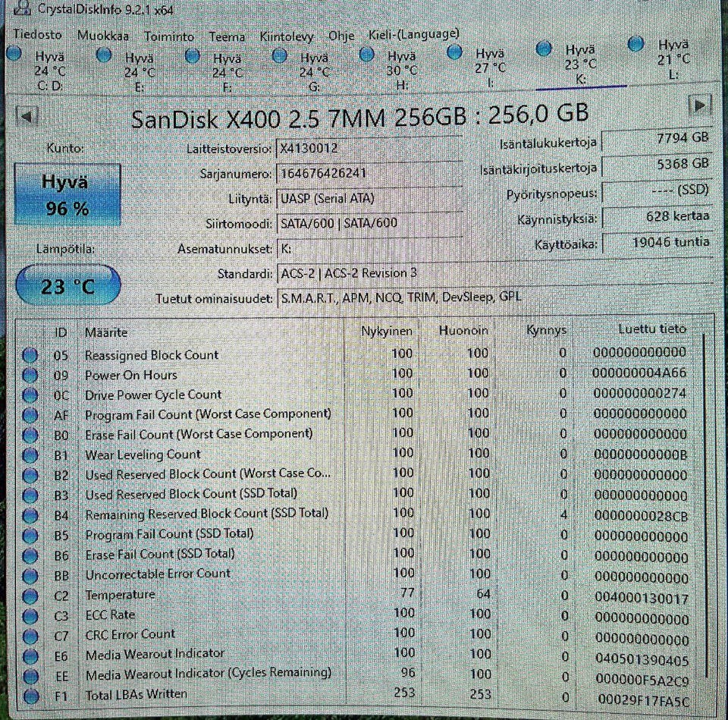Image resolution: width=728 pixels, height=720 pixels.
Task: Click raw value 004000130017 in Temperature row
Action: click(642, 599)
